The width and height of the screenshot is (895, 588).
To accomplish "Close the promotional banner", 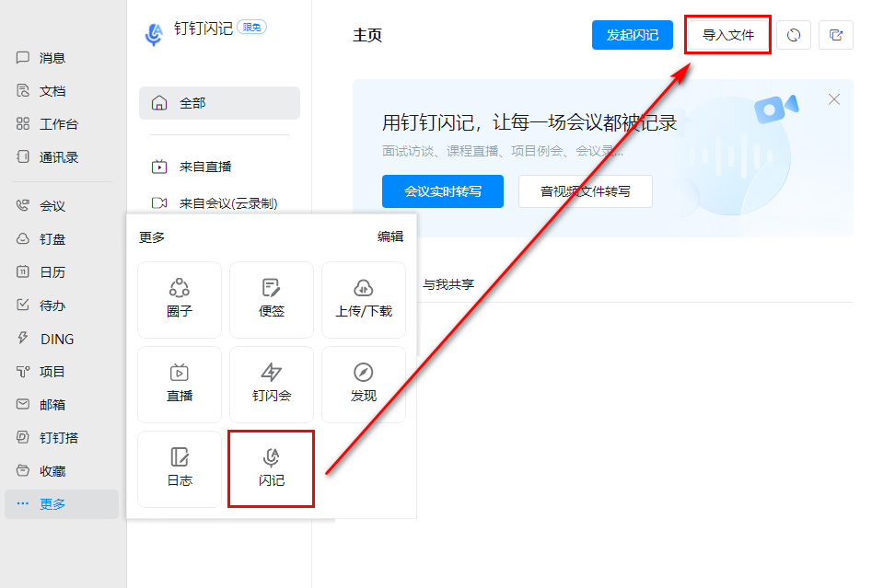I will [x=834, y=99].
